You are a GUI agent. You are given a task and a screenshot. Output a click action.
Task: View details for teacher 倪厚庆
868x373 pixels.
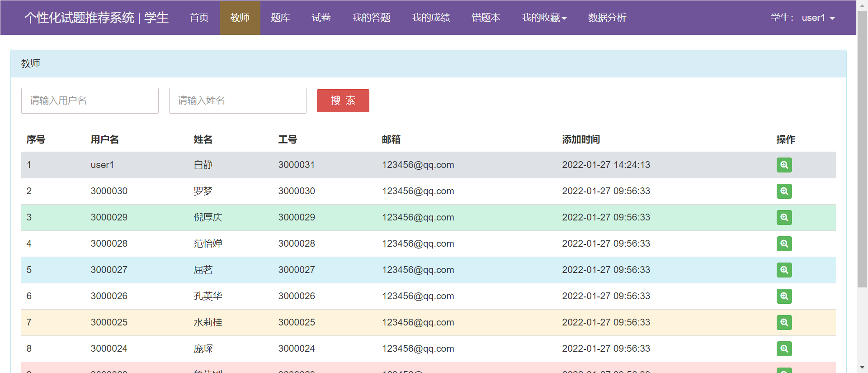point(784,217)
